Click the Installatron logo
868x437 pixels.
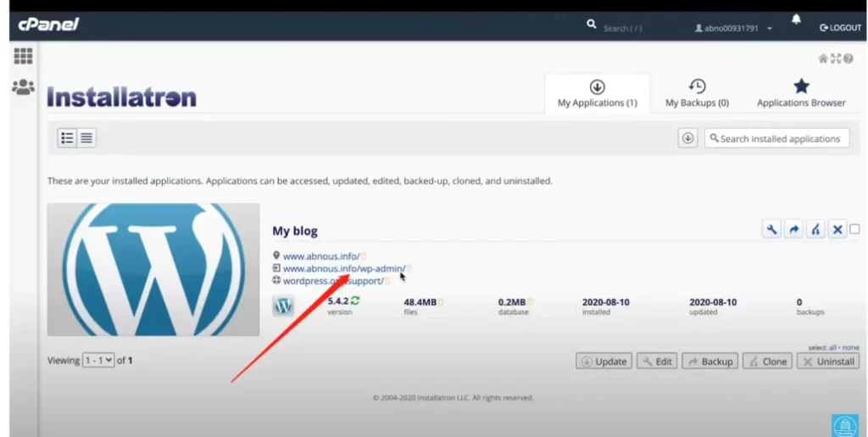[x=122, y=97]
